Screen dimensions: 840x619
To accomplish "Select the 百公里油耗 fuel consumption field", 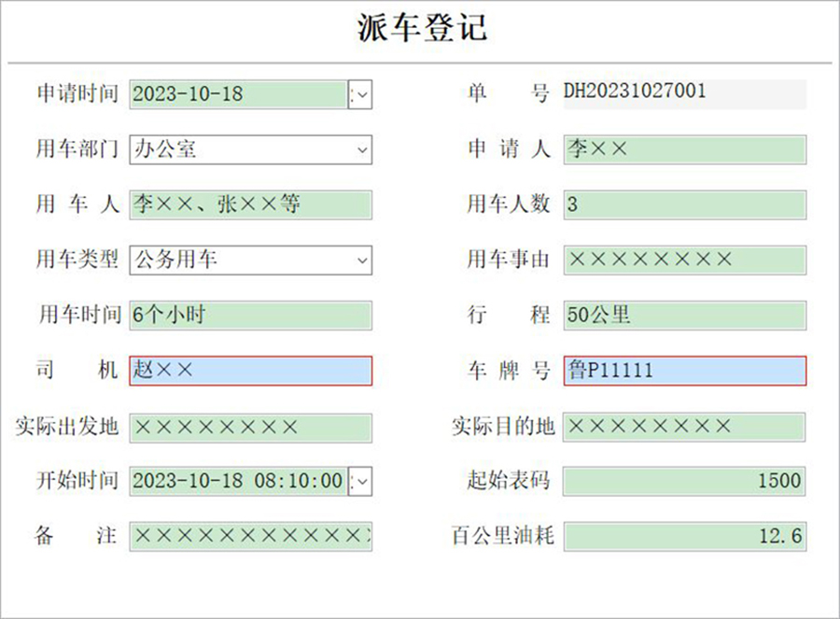I will (x=686, y=537).
